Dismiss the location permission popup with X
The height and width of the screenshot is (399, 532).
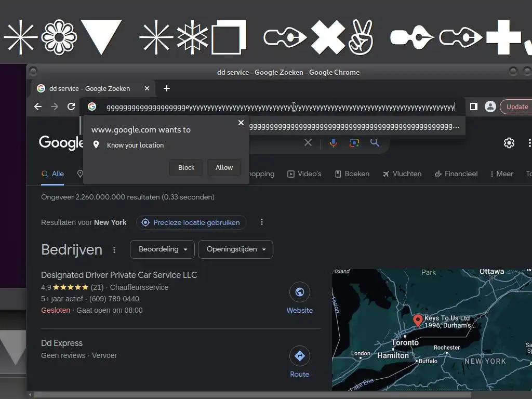pyautogui.click(x=241, y=123)
